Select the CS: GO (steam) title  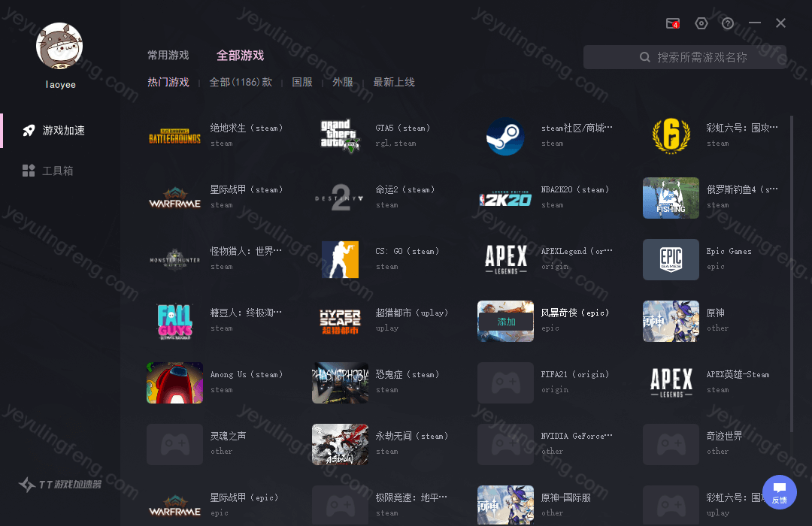click(408, 251)
